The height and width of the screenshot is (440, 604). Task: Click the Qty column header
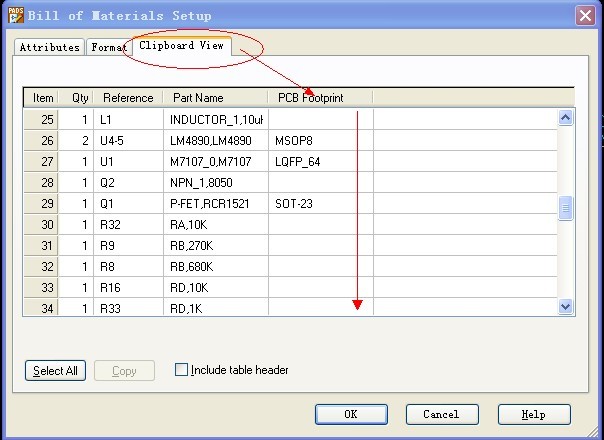point(77,98)
